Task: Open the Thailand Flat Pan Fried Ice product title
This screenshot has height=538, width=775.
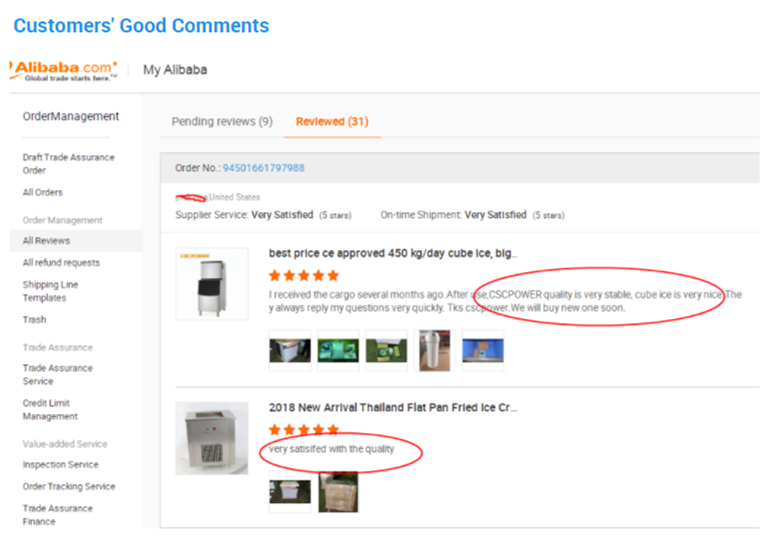Action: click(x=393, y=407)
